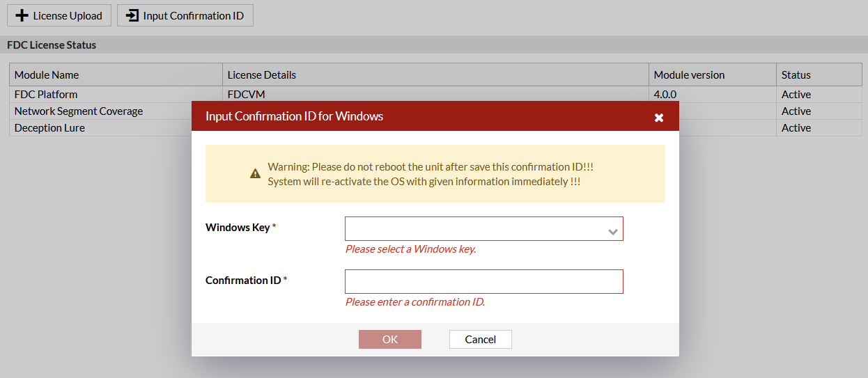
Task: Click the Status column header
Action: pos(796,75)
